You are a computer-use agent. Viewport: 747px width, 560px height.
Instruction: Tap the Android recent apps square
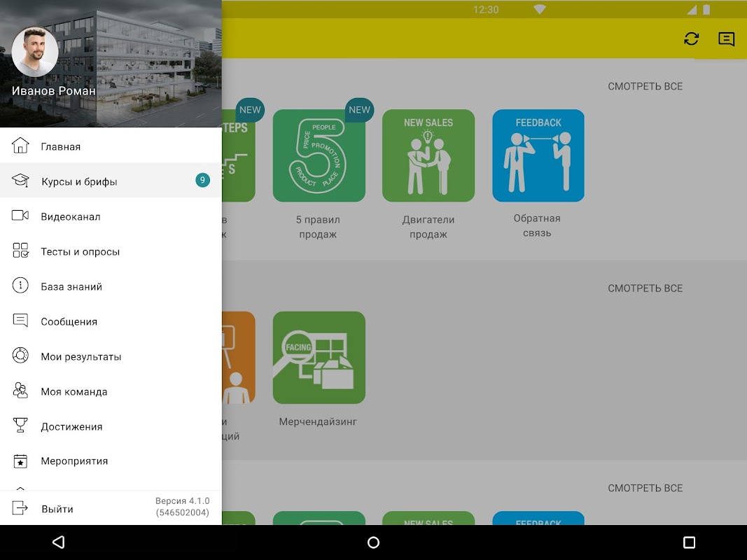point(689,542)
